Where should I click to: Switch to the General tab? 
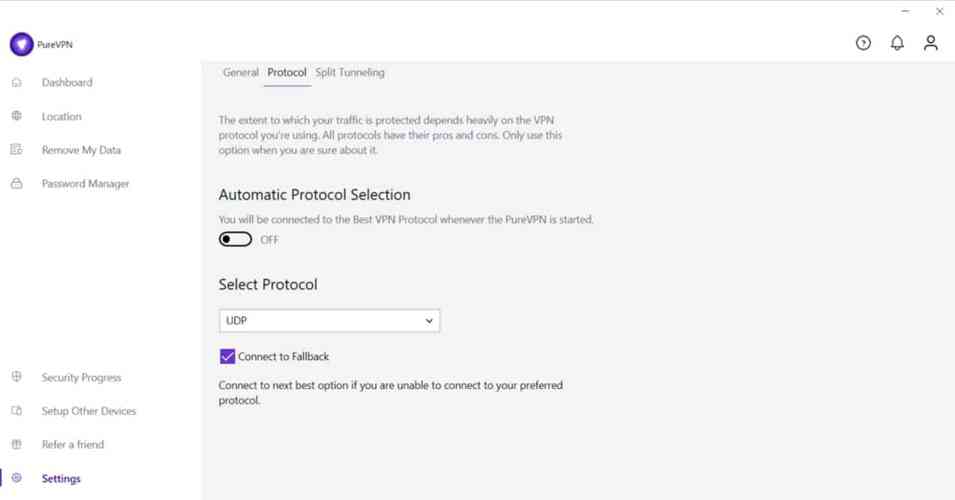tap(241, 72)
